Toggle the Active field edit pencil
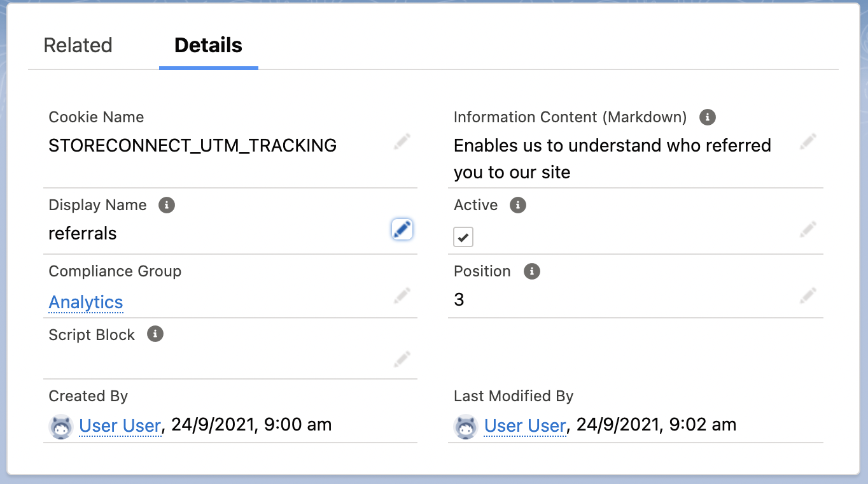The width and height of the screenshot is (868, 484). [808, 229]
